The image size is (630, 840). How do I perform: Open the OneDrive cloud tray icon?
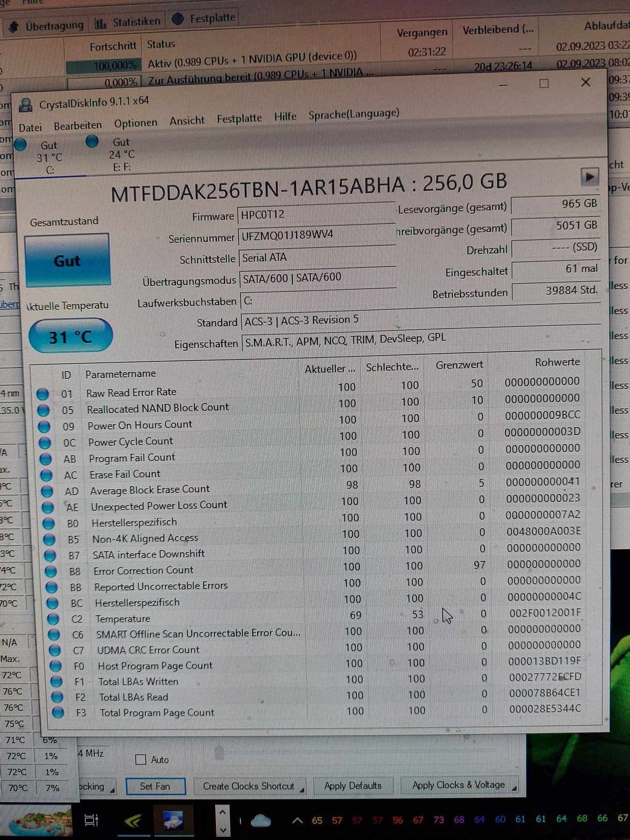[261, 820]
